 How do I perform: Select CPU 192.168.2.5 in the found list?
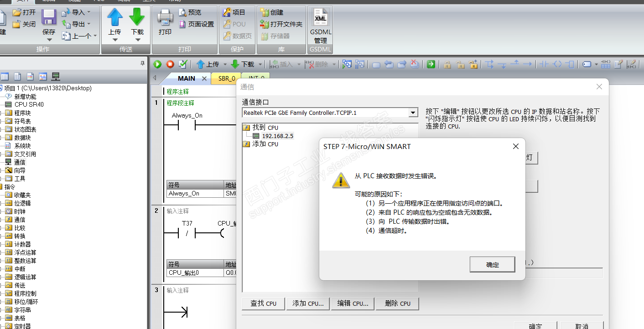click(x=277, y=136)
